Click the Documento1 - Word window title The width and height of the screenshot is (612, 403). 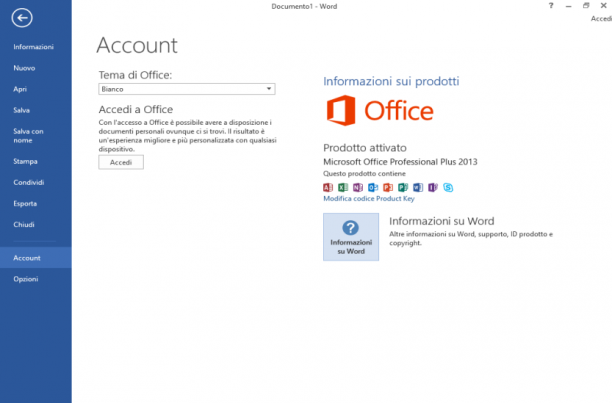[304, 6]
